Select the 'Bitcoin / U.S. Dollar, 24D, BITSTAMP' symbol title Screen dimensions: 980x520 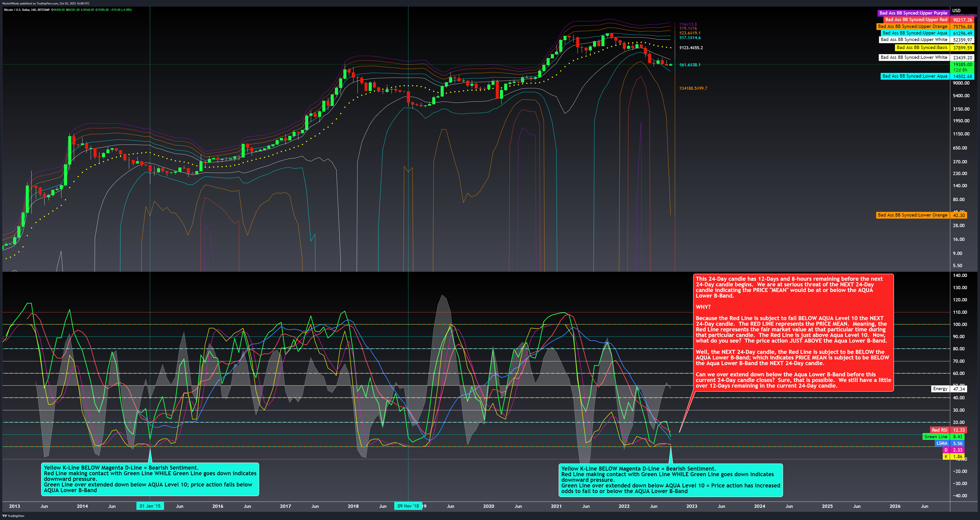coord(27,10)
